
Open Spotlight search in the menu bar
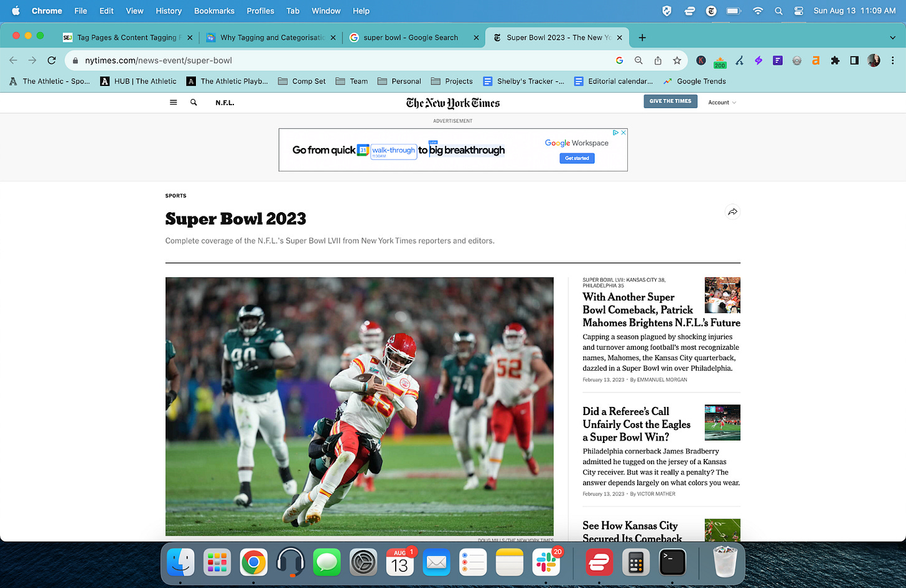tap(778, 11)
